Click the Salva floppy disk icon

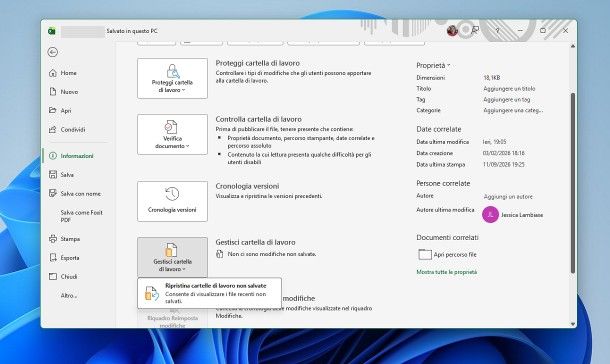point(53,175)
